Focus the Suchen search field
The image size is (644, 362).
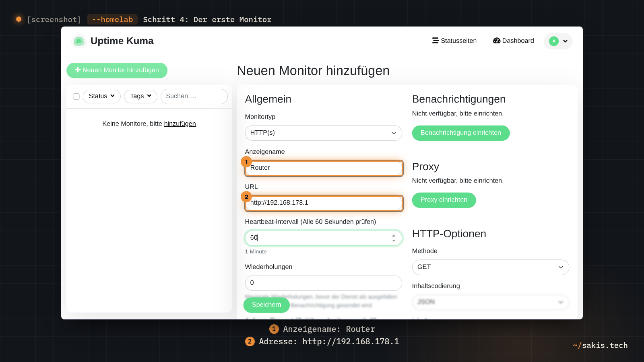click(194, 96)
